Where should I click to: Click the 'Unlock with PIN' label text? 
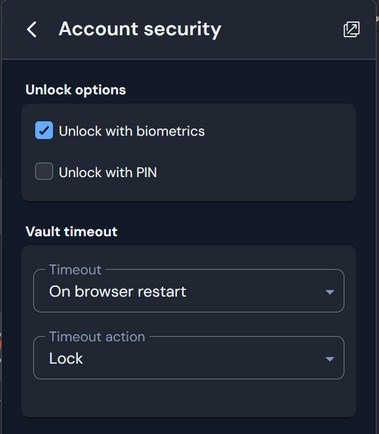pyautogui.click(x=108, y=172)
